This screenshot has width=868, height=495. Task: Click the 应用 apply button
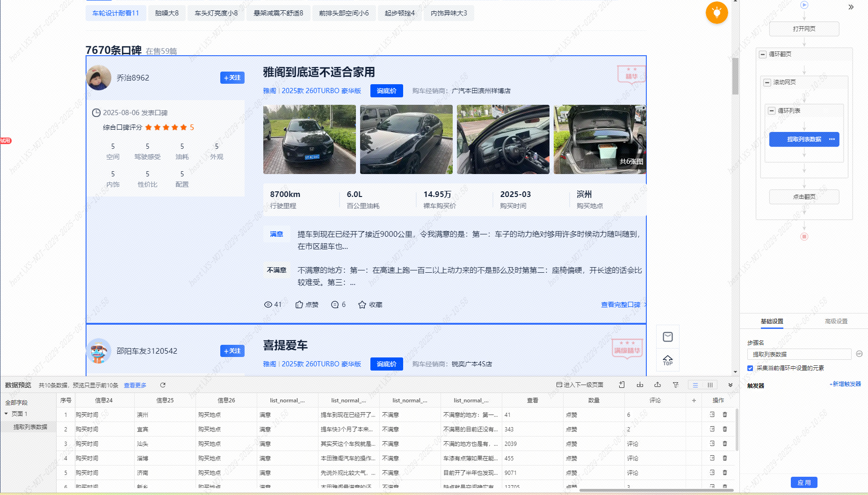pyautogui.click(x=804, y=482)
